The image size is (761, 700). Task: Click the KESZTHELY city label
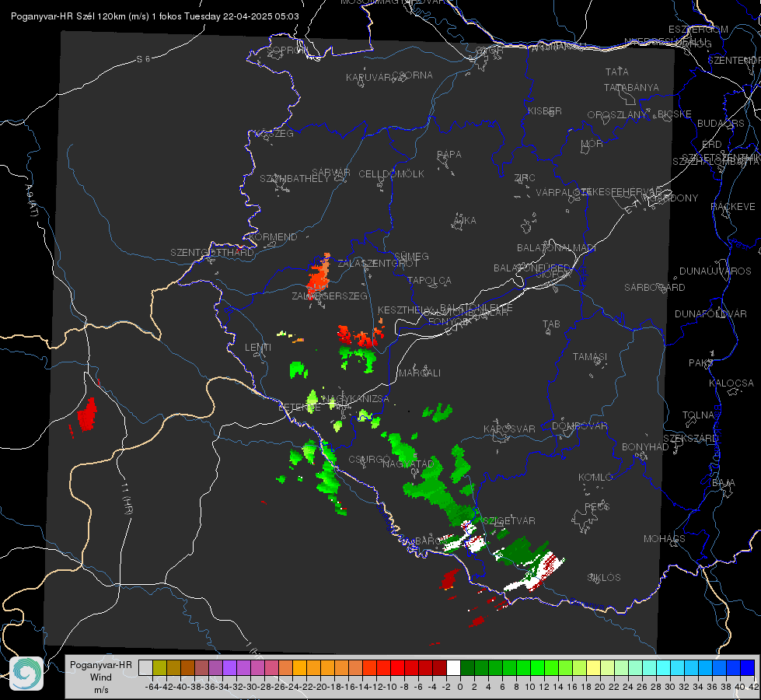pos(403,310)
